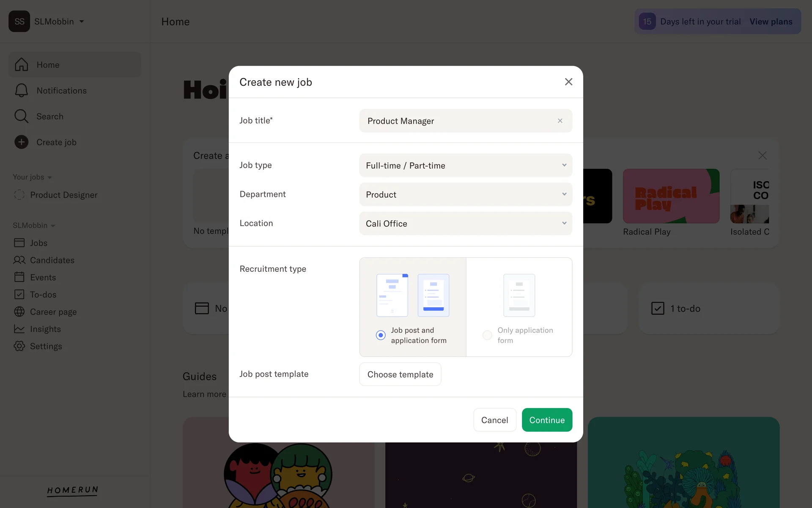Expand the Department dropdown showing Product
The width and height of the screenshot is (812, 508).
tap(466, 194)
